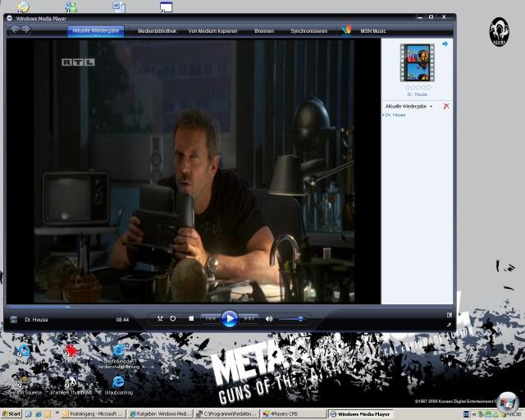Switch to Posteingang - Microsoft taskbar button
This screenshot has width=525, height=420.
pyautogui.click(x=94, y=414)
